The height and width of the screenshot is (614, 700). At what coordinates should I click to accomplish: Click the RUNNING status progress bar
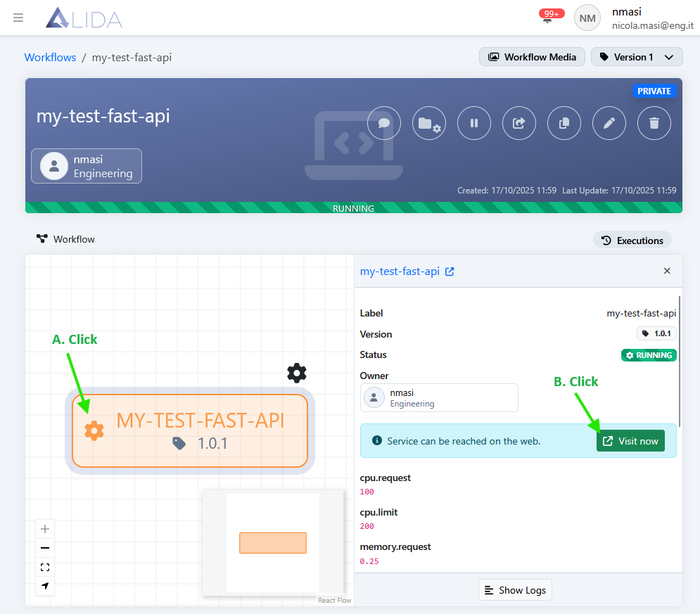point(354,208)
